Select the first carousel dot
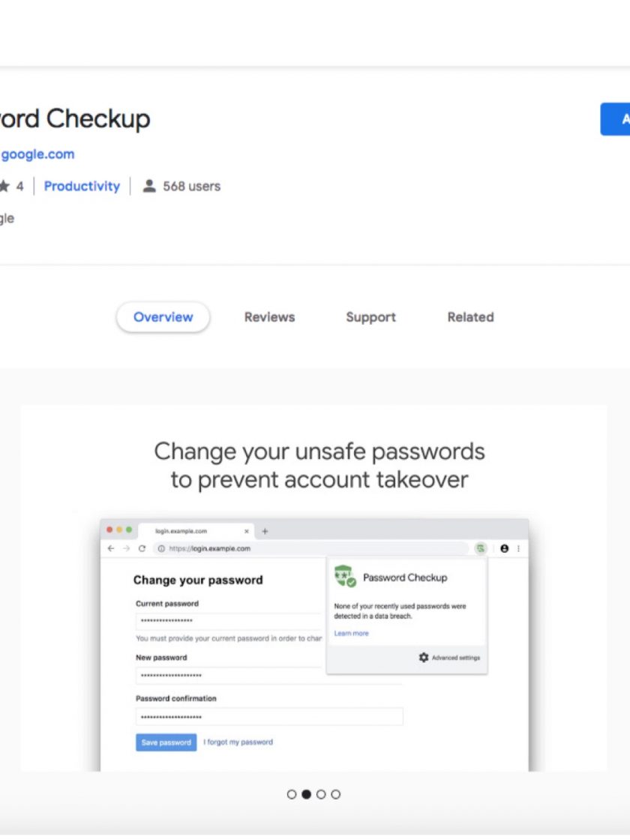The height and width of the screenshot is (840, 630). (292, 794)
